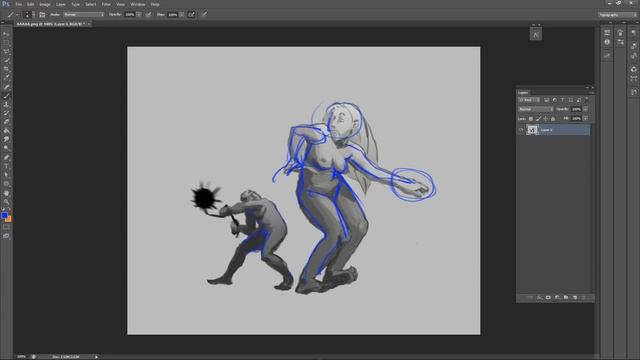The image size is (640, 360).
Task: Change screen mode at the toolbar bottom
Action: tap(6, 236)
